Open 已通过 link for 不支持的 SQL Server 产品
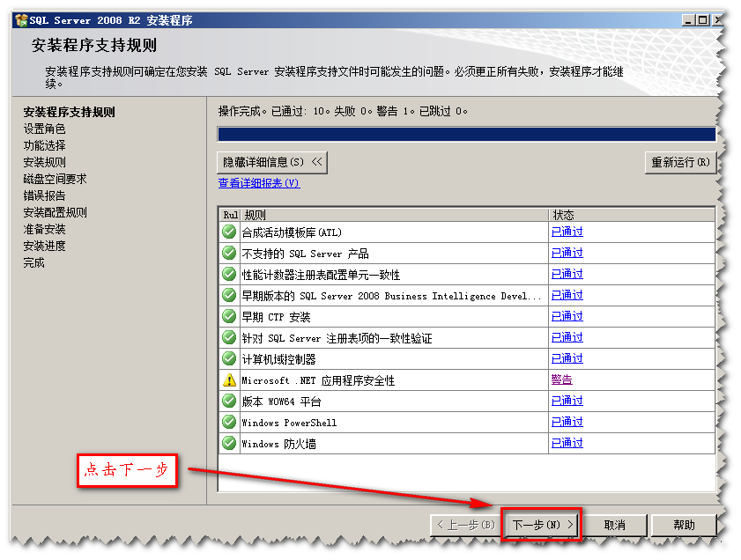741x560 pixels. [x=567, y=253]
